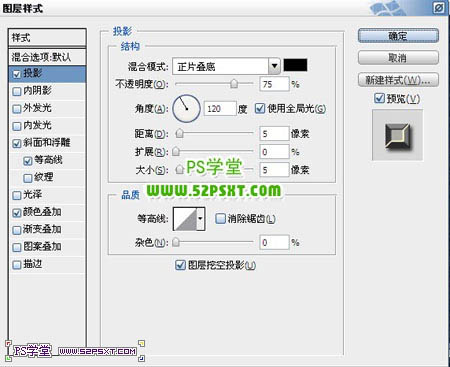Enable the 外发光 checkbox
Viewport: 450px width, 367px height.
tap(16, 109)
